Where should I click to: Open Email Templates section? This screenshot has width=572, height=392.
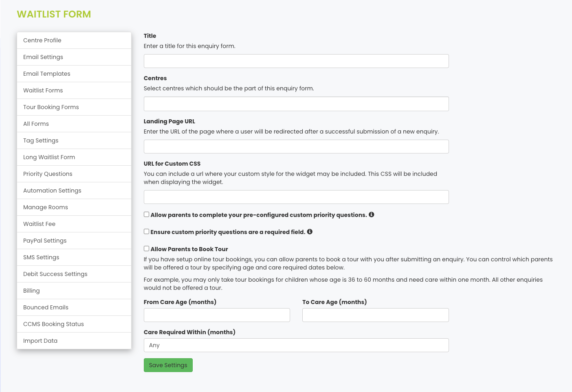tap(74, 74)
